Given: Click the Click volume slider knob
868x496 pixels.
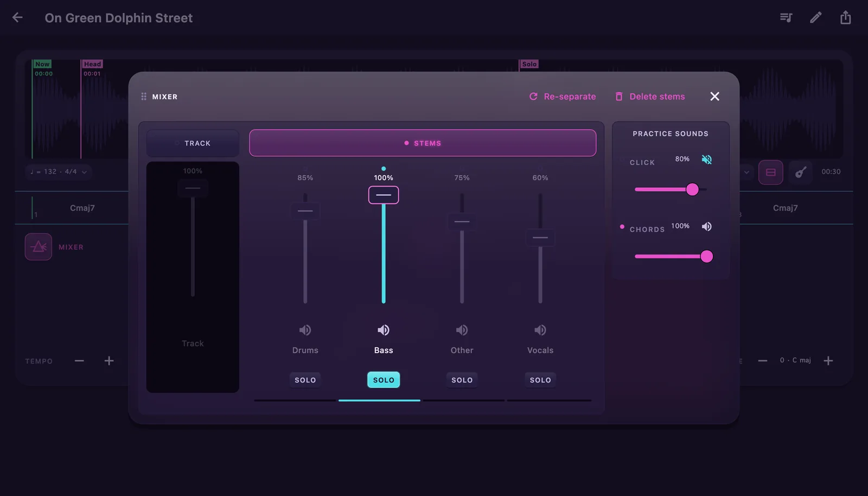Looking at the screenshot, I should pyautogui.click(x=692, y=189).
